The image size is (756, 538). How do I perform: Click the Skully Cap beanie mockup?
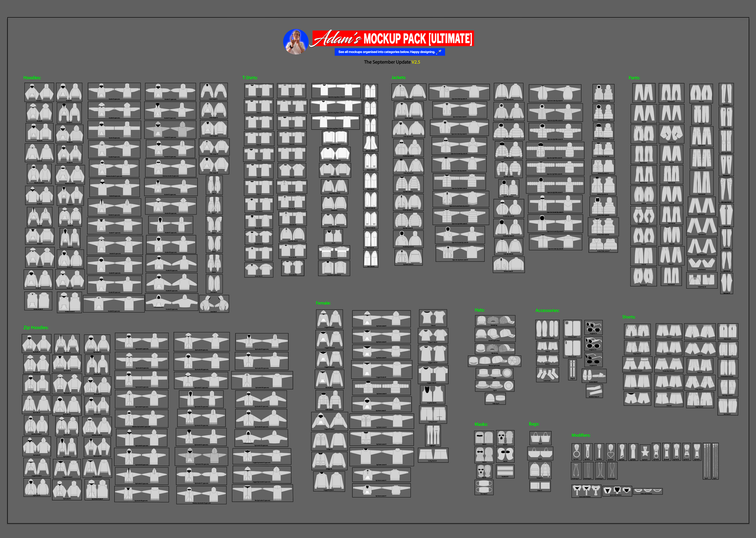(495, 399)
